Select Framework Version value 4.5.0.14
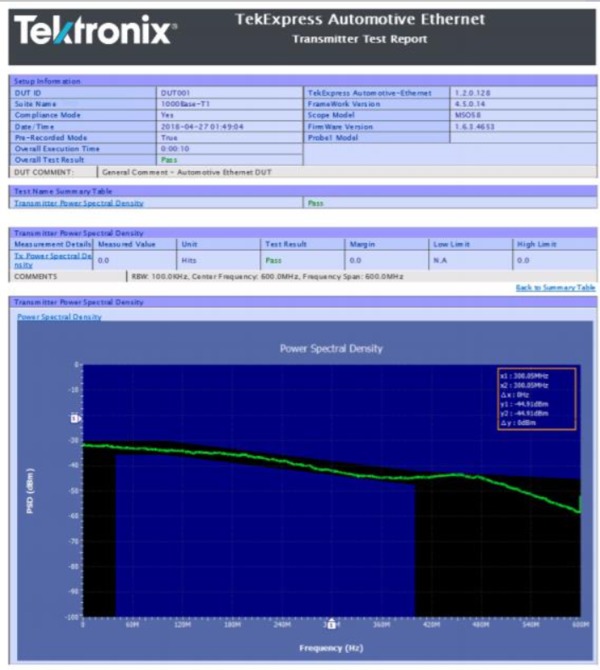Viewport: 600px width, 670px height. pos(470,104)
